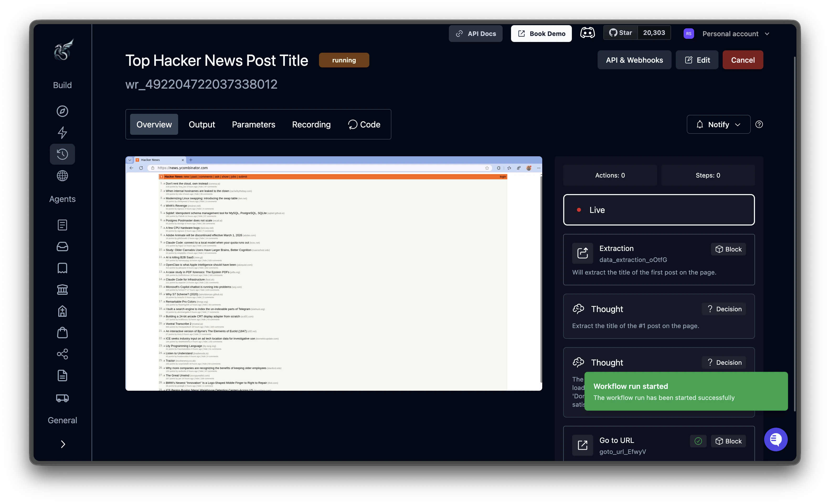
Task: Click the lightning bolt tasks icon
Action: (62, 132)
